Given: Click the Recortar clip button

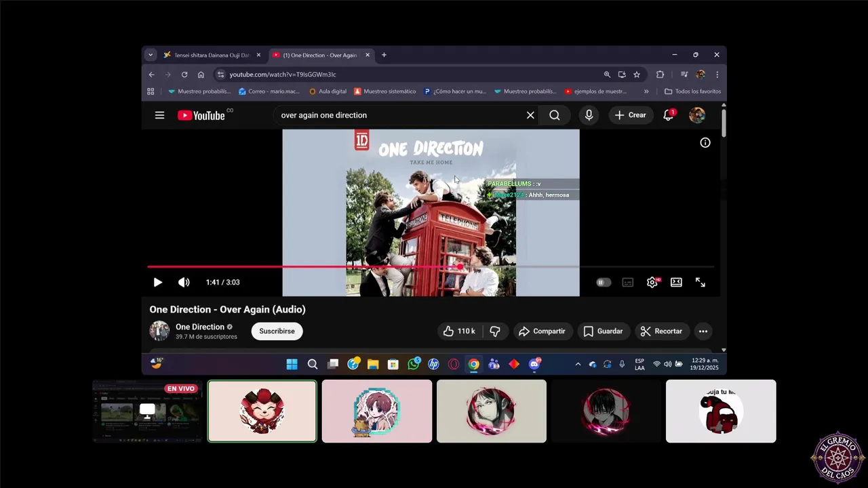Looking at the screenshot, I should tap(661, 331).
